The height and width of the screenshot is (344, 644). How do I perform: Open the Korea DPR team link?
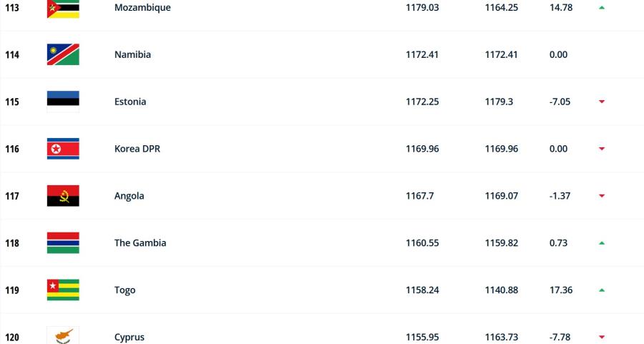pyautogui.click(x=137, y=149)
